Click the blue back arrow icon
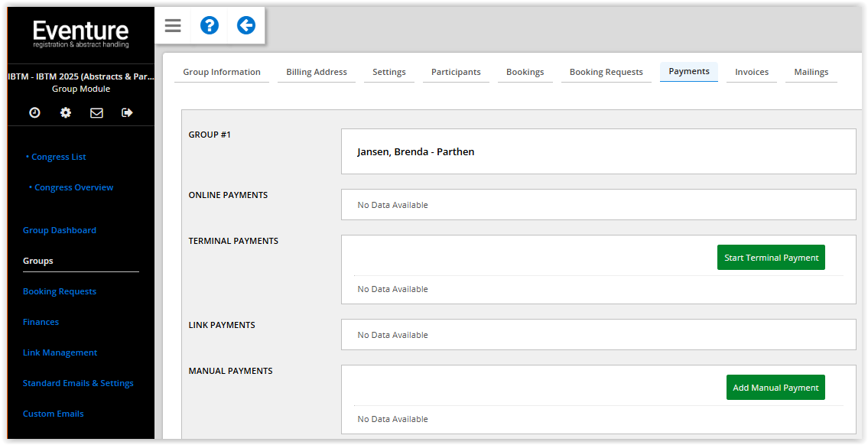868x445 pixels. click(x=245, y=26)
